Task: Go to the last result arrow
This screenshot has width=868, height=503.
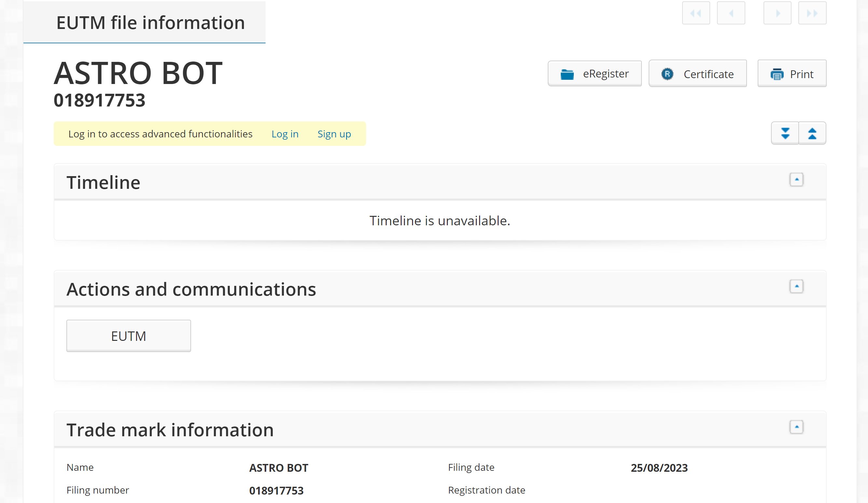Action: (812, 13)
